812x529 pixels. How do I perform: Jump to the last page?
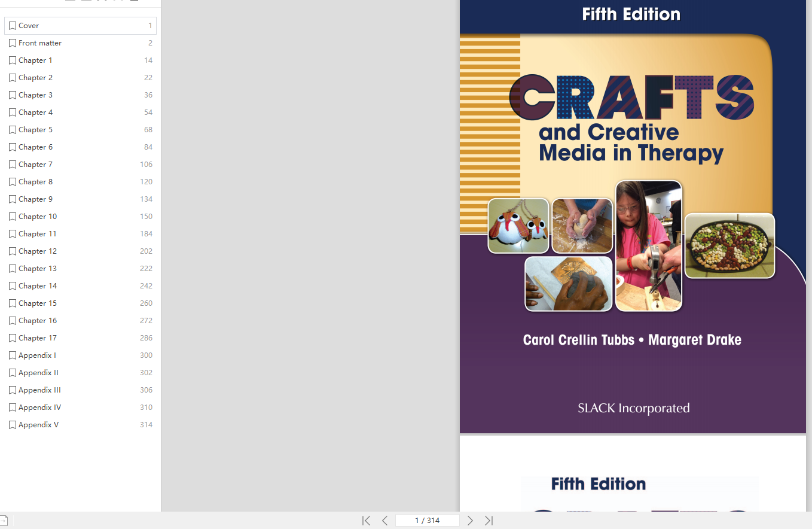489,521
